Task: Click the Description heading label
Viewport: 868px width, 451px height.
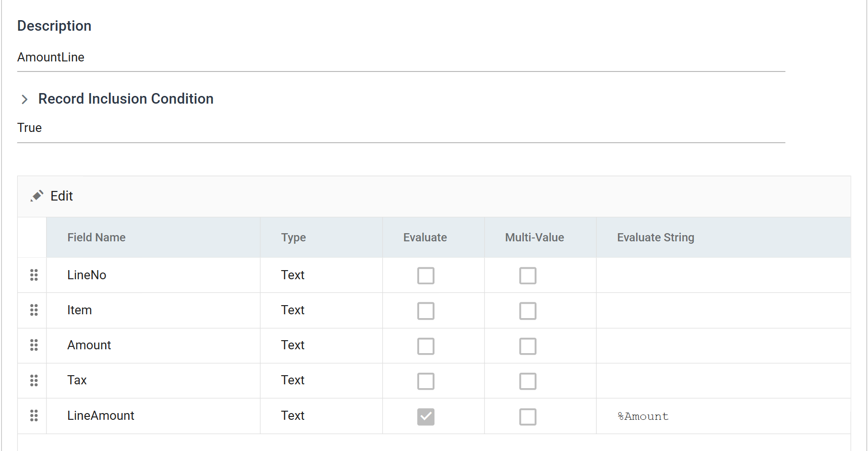Action: [54, 26]
